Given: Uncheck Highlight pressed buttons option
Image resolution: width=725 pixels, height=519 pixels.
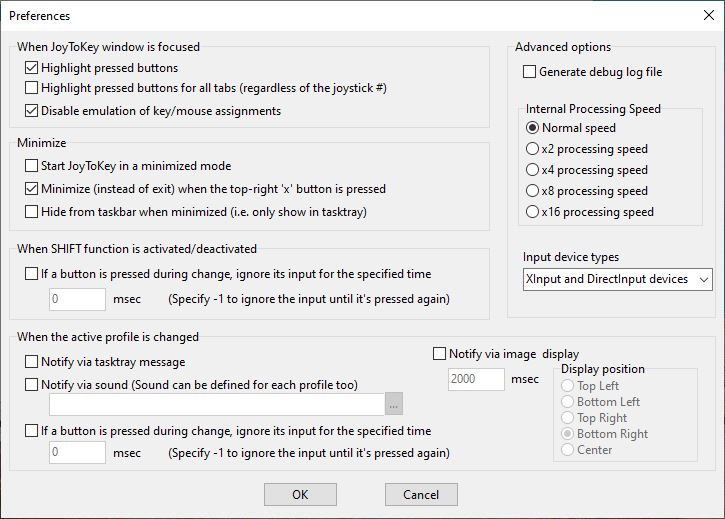Looking at the screenshot, I should pos(32,68).
